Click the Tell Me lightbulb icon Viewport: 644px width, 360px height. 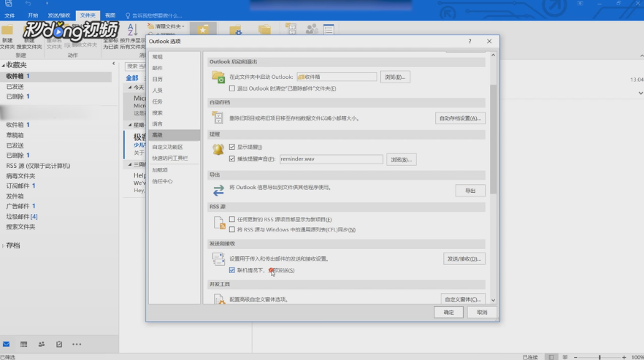coord(128,15)
